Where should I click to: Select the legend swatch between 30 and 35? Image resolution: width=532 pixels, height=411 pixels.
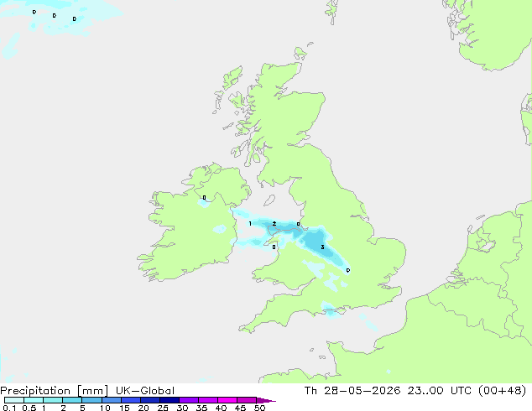click(x=188, y=400)
